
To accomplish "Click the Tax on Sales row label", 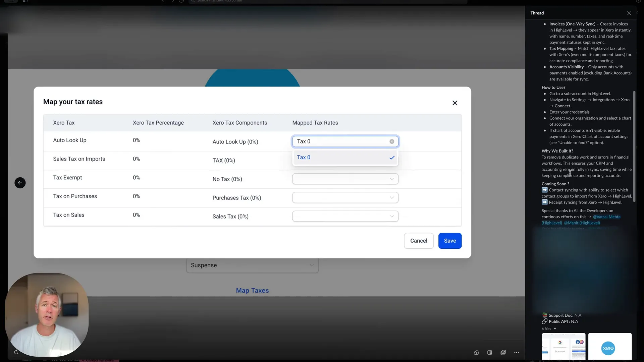I will coord(69,215).
